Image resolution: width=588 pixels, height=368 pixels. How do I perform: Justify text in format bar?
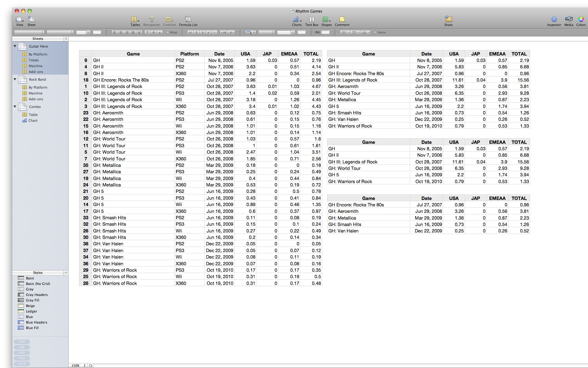[x=133, y=32]
